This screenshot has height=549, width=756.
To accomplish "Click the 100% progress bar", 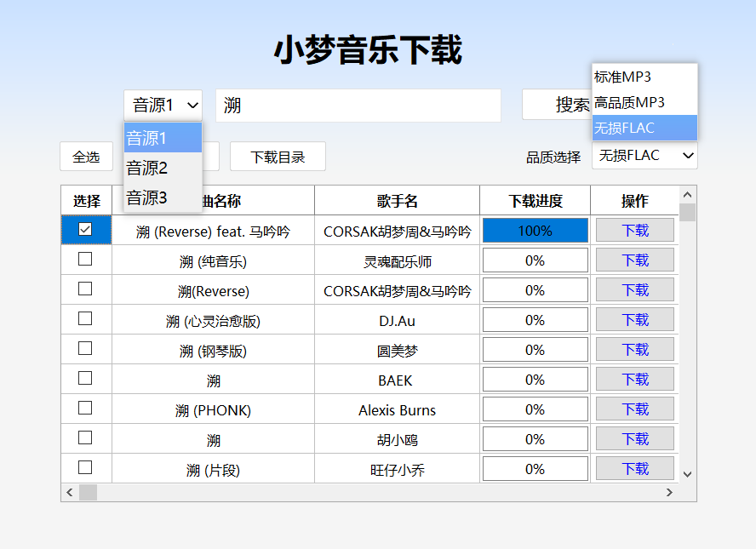I will [535, 229].
